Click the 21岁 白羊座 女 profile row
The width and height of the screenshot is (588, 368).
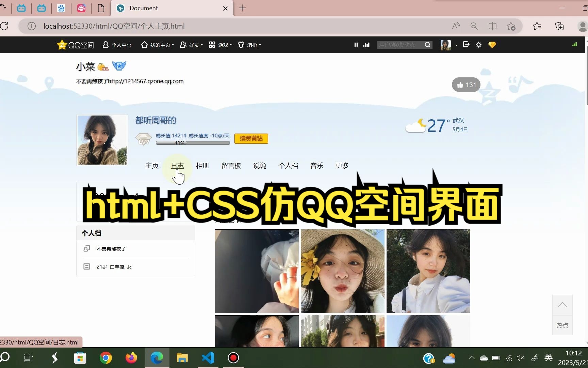click(x=136, y=267)
